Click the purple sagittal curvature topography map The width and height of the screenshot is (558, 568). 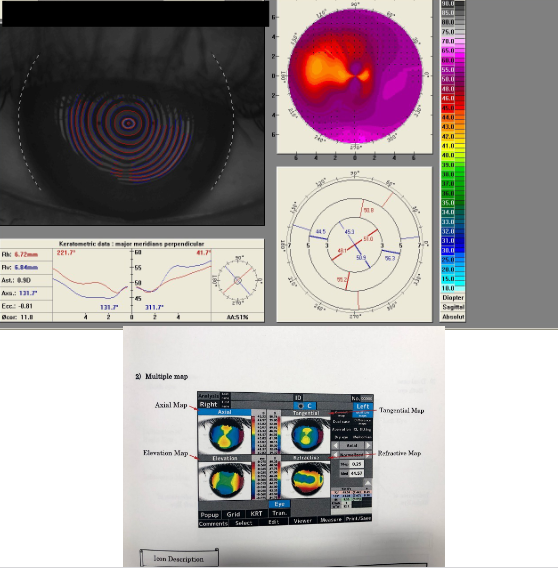[355, 76]
